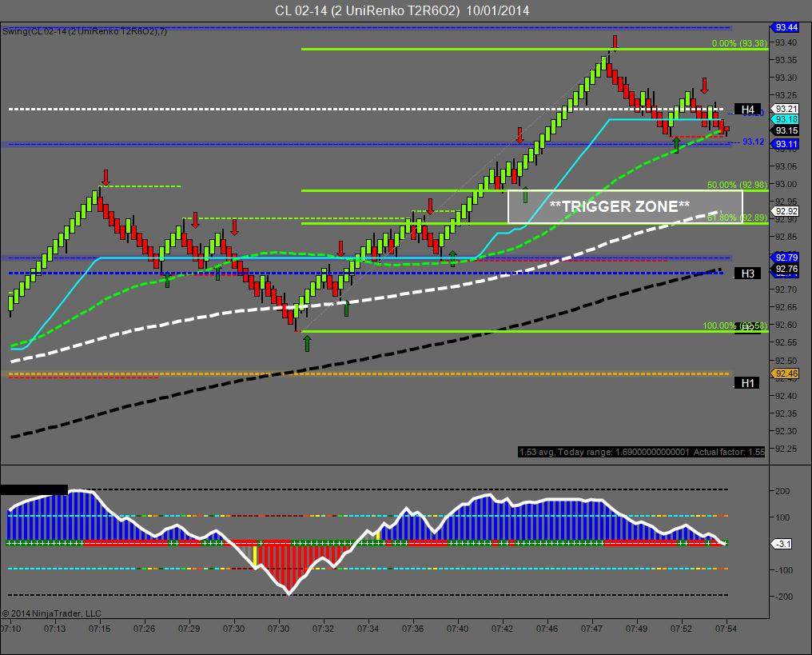Select the 07:54 time axis label
Viewport: 812px width, 655px height.
pos(726,629)
